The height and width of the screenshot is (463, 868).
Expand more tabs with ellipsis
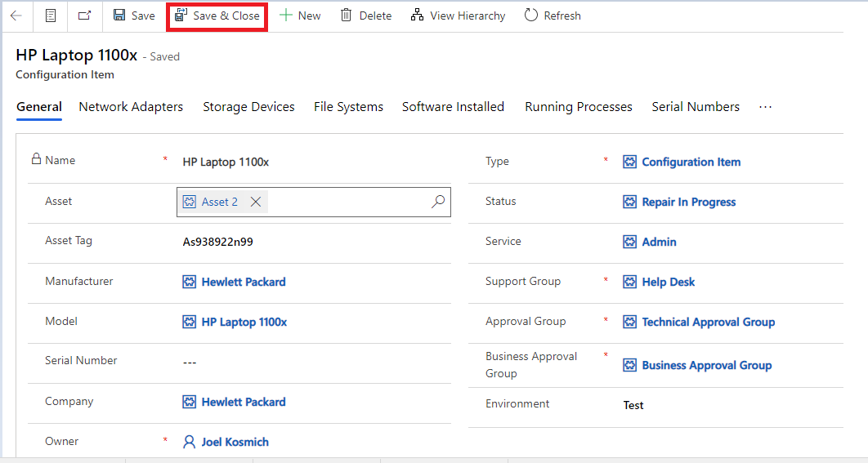coord(766,107)
